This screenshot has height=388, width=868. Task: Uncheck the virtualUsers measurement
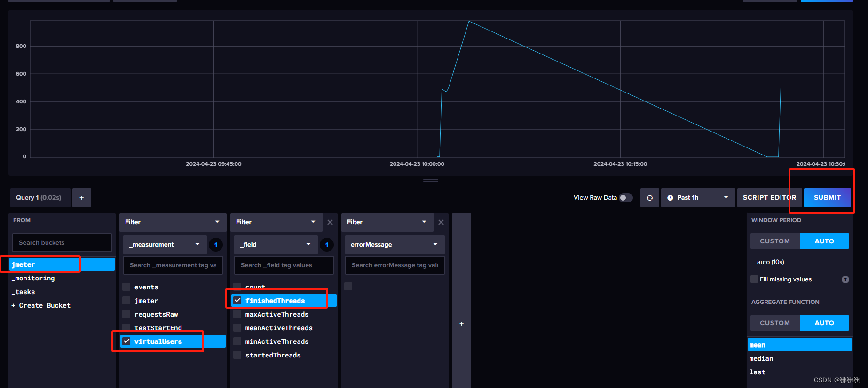point(126,341)
